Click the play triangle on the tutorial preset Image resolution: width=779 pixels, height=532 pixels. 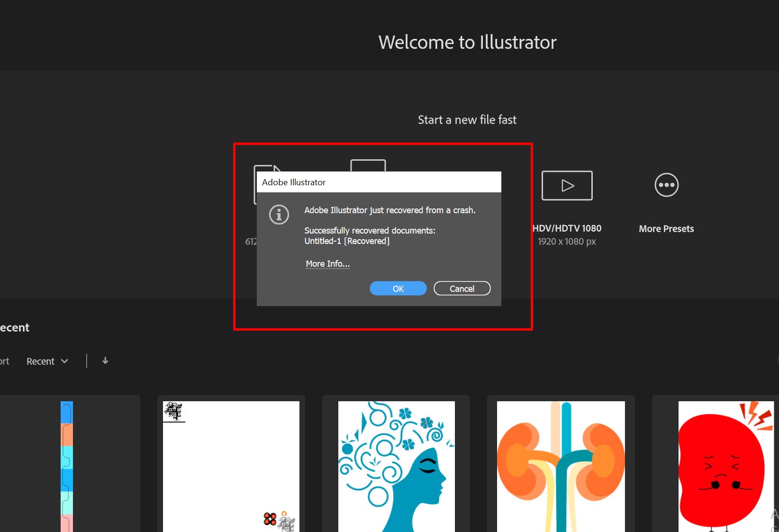(567, 185)
